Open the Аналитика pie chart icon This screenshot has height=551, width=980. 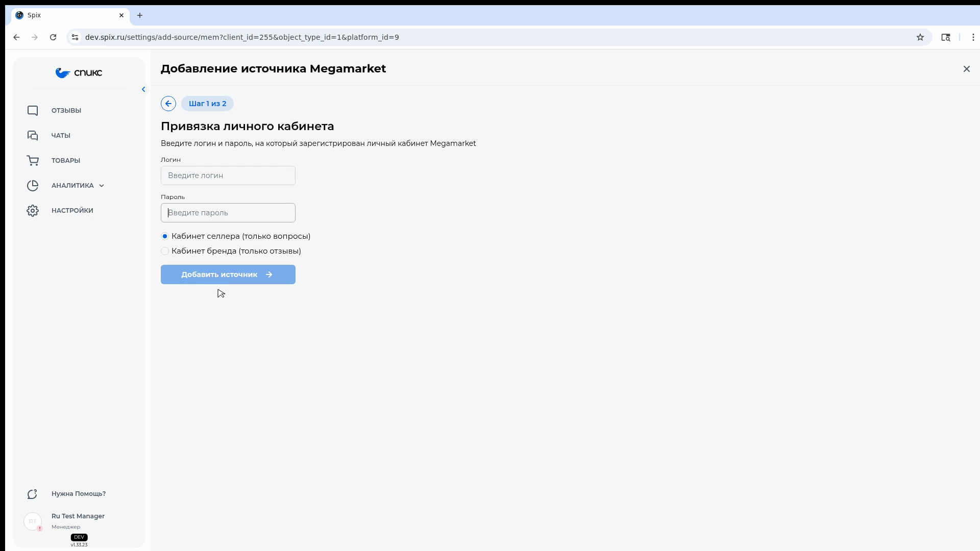[x=33, y=186]
